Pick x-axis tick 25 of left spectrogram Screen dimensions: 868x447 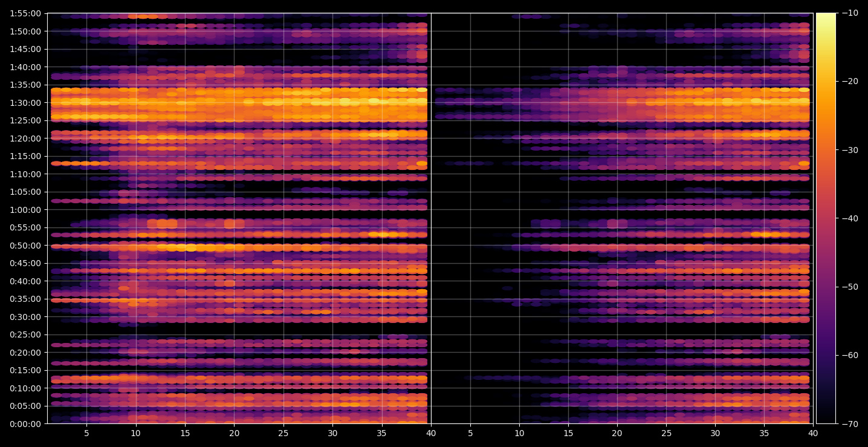pos(283,434)
